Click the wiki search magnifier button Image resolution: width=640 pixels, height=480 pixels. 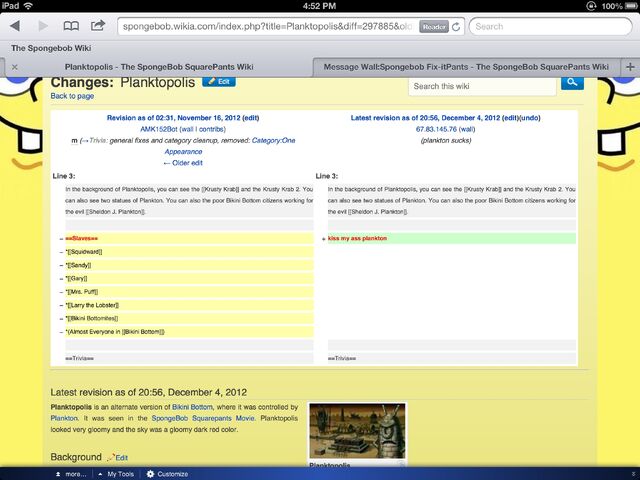click(x=572, y=83)
